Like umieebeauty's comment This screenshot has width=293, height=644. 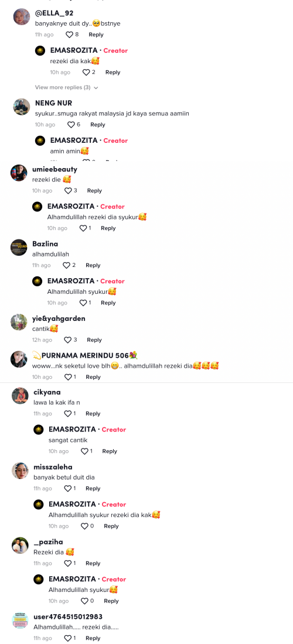click(68, 191)
